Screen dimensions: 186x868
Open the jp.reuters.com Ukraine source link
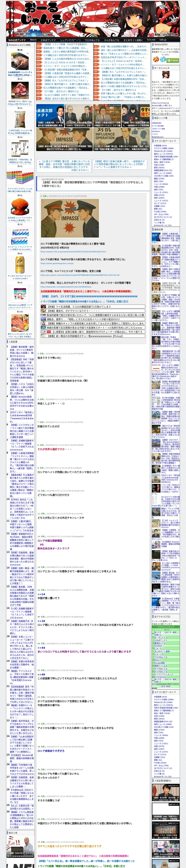pos(80,275)
